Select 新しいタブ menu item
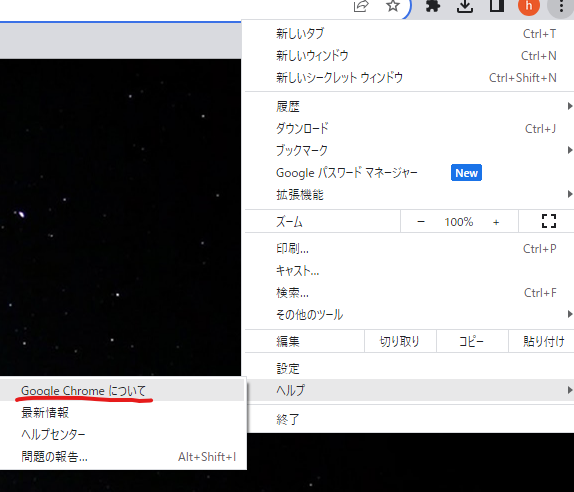The height and width of the screenshot is (492, 574). (x=409, y=34)
